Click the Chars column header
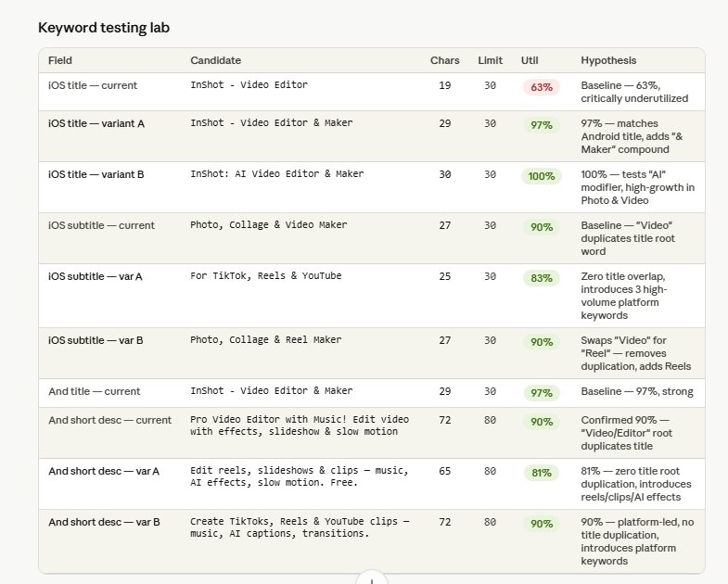 tap(444, 60)
